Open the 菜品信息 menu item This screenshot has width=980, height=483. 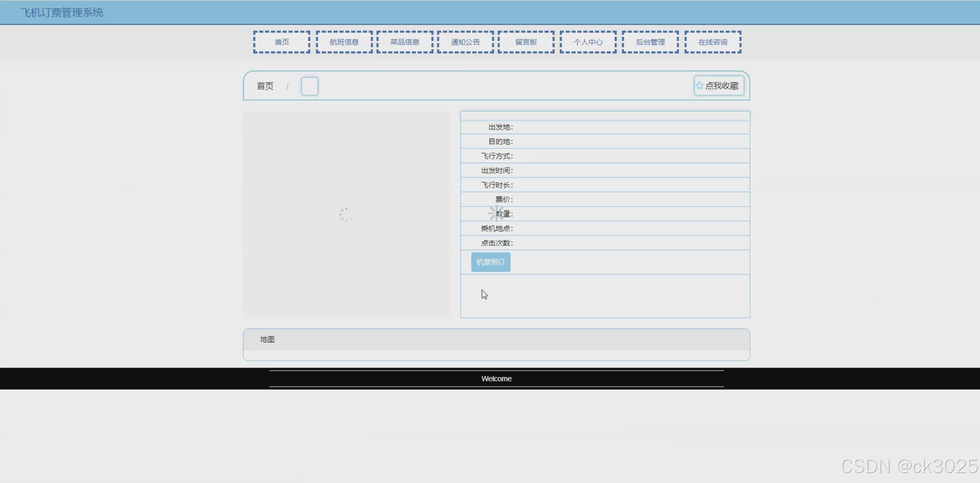404,42
